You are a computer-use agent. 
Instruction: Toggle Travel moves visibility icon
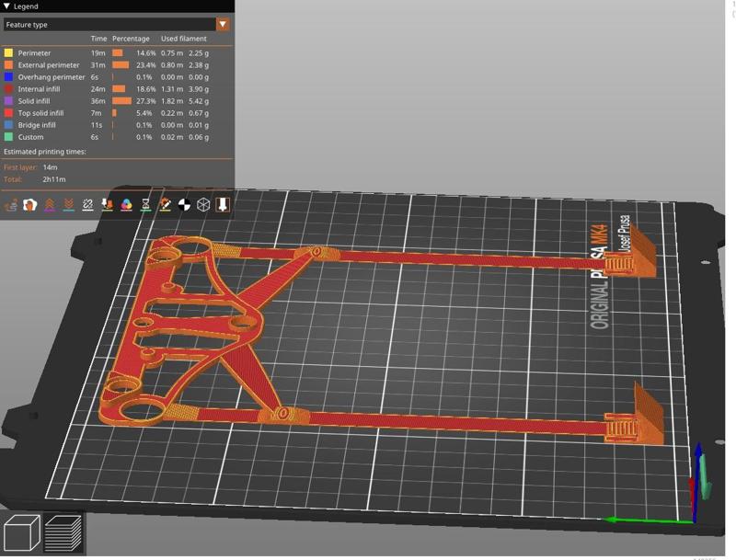pyautogui.click(x=11, y=205)
